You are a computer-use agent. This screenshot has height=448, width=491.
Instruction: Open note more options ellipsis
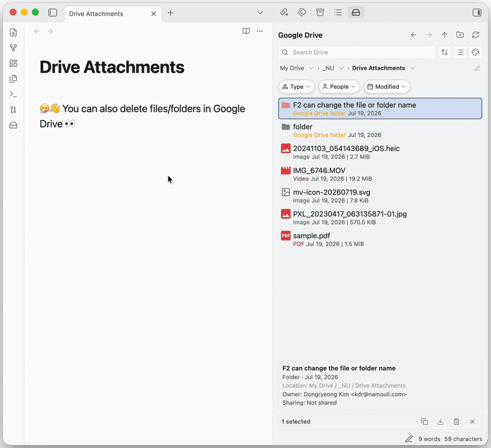pos(260,31)
